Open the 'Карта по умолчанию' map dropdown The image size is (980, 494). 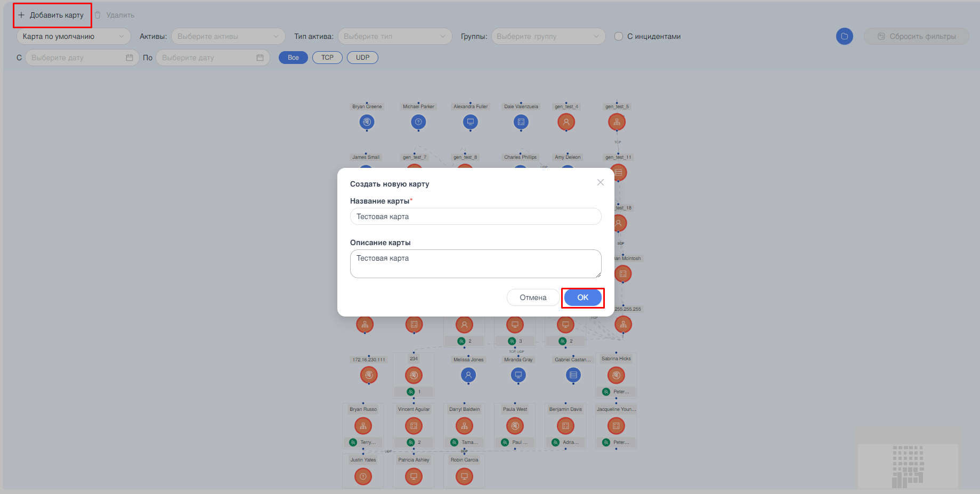[x=74, y=36]
